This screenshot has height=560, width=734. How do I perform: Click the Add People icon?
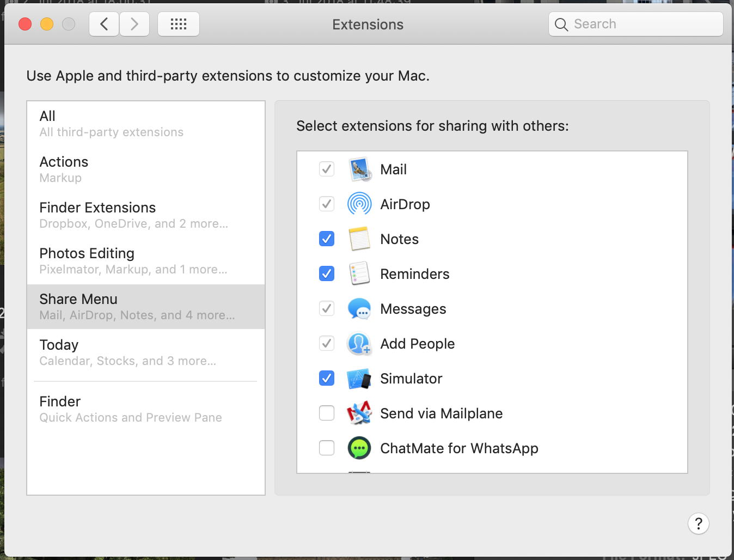point(359,344)
